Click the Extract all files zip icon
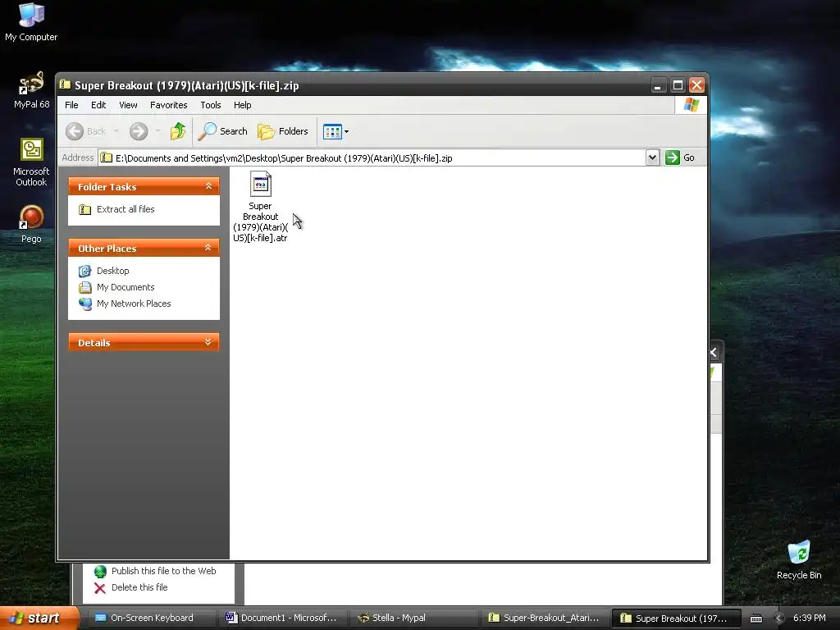The image size is (840, 630). [84, 209]
